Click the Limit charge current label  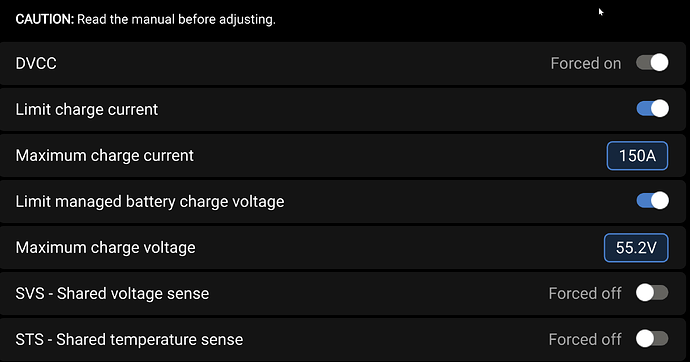[87, 110]
